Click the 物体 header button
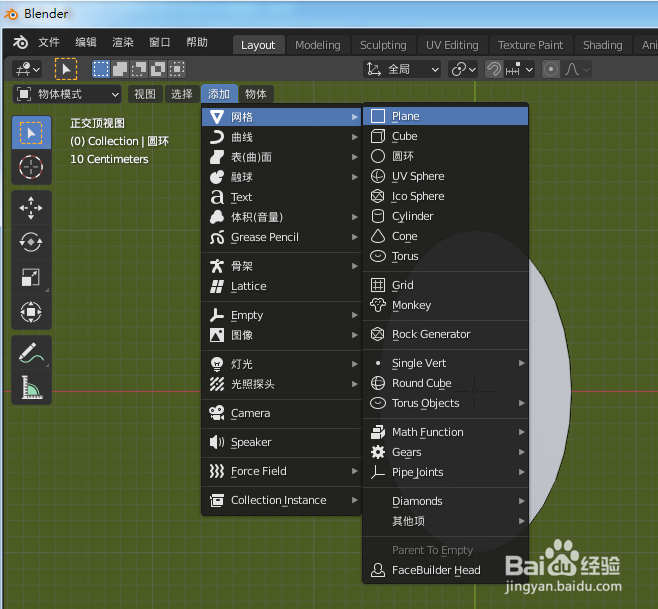The height and width of the screenshot is (609, 658). tap(256, 94)
